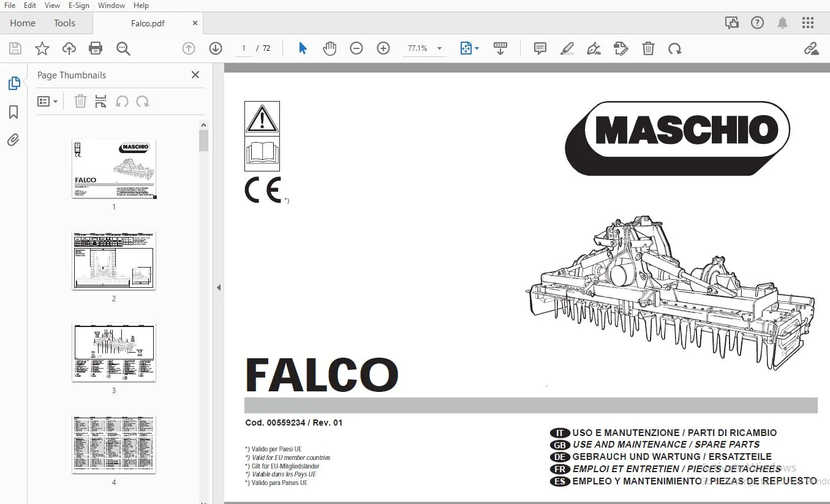
Task: Enable scrolling mode in toolbar
Action: [500, 48]
